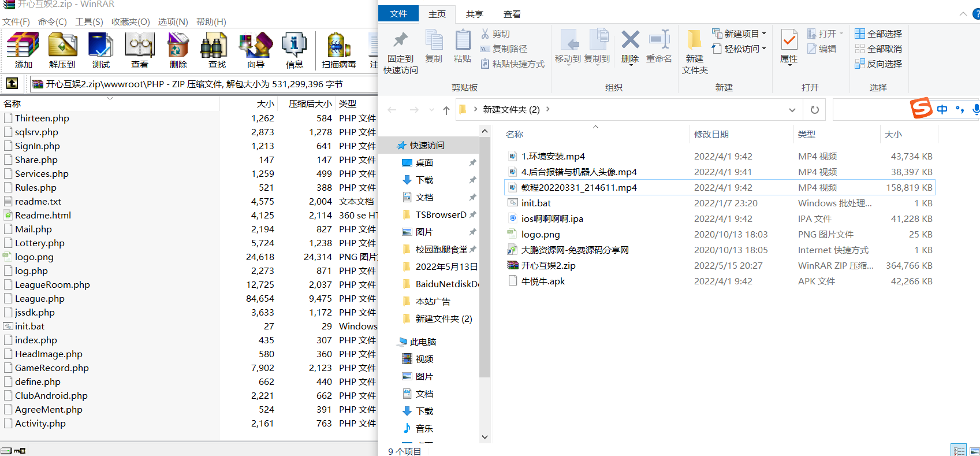
Task: Click the WinRAR Info (信息) icon
Action: 294,50
